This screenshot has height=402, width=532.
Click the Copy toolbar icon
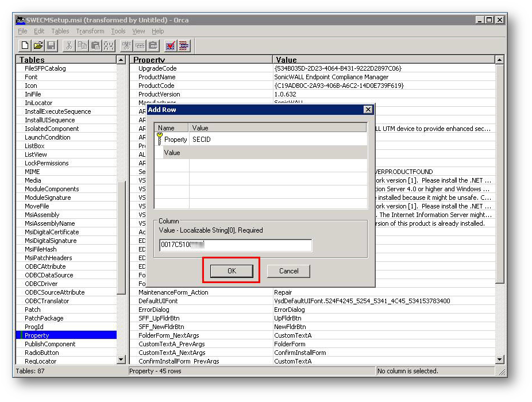[x=82, y=45]
